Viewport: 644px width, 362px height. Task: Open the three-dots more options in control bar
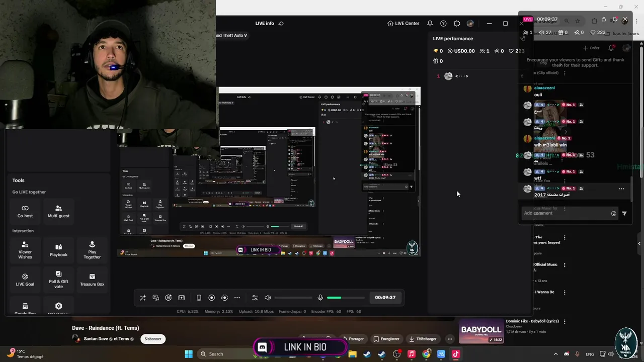pos(237,298)
